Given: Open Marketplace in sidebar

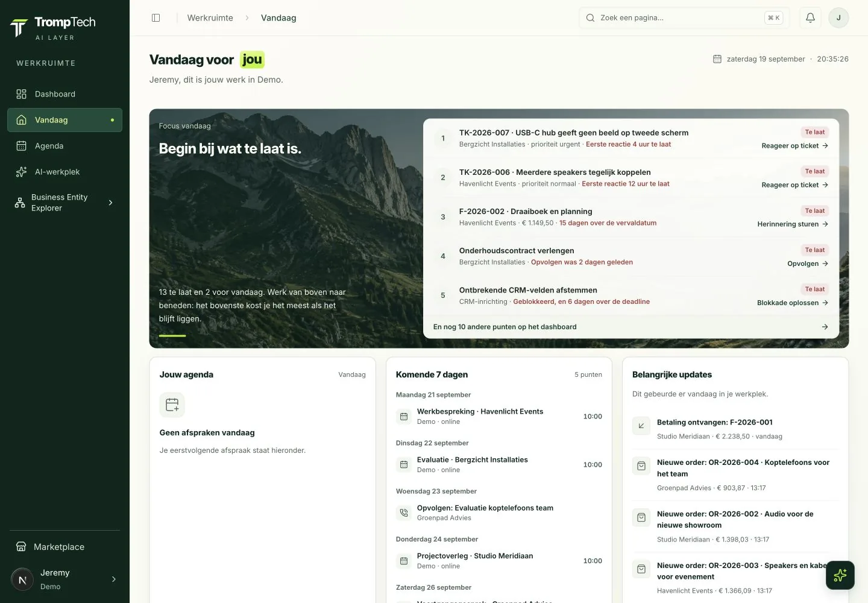Looking at the screenshot, I should click(x=64, y=547).
